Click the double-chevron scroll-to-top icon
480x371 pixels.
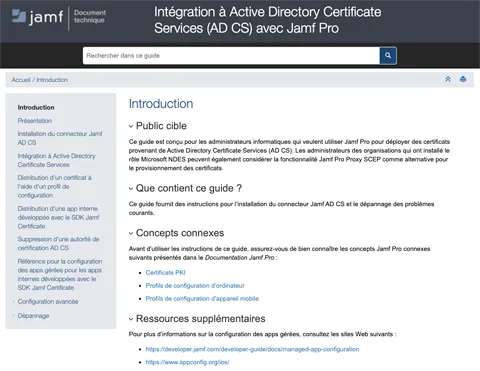[448, 79]
